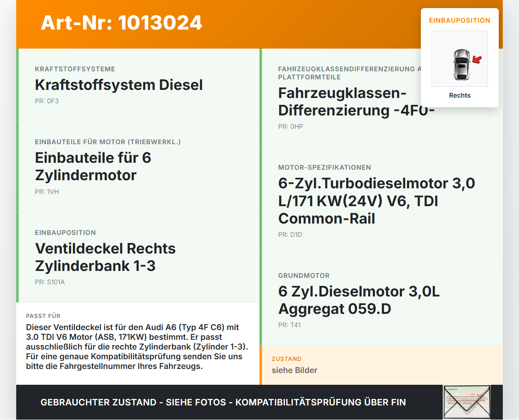Select 'Einbauteile für 6 Zylindermotor' heading
Viewport: 519px width, 420px height.
point(93,166)
